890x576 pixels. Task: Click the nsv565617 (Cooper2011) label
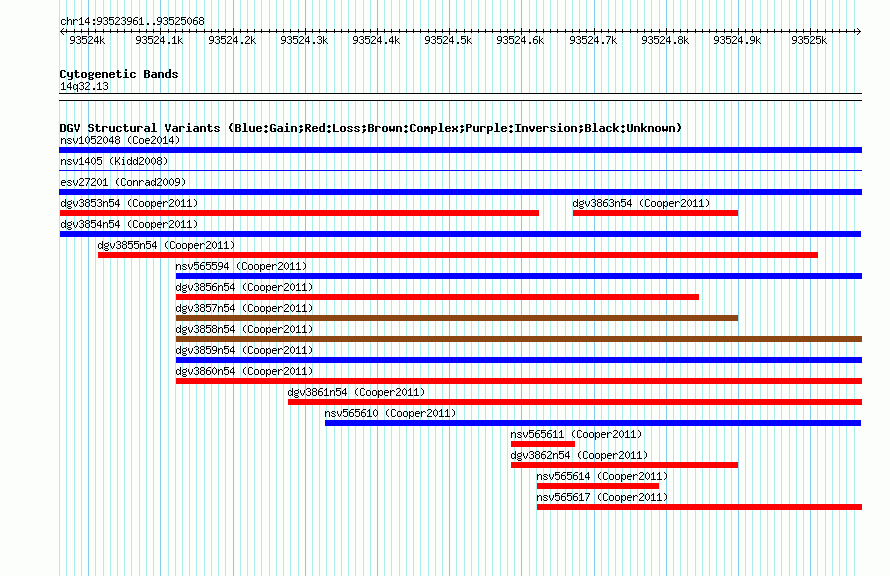coord(602,497)
